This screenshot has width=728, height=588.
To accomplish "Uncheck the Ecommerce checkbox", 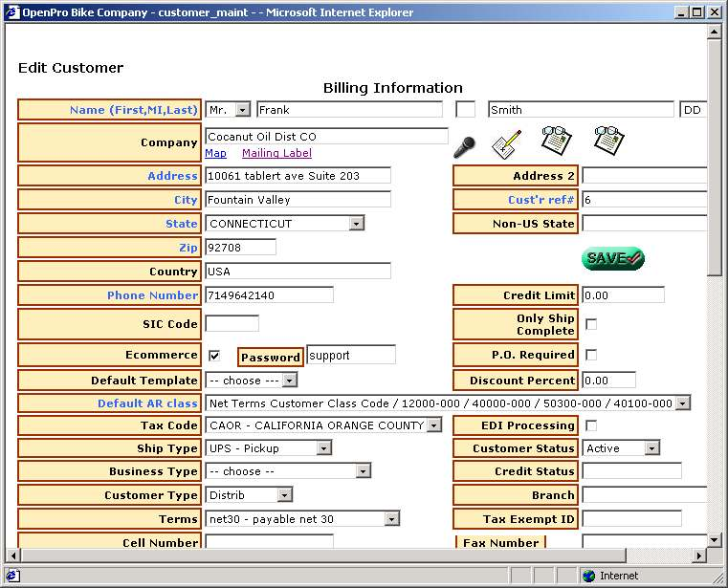I will click(x=214, y=356).
